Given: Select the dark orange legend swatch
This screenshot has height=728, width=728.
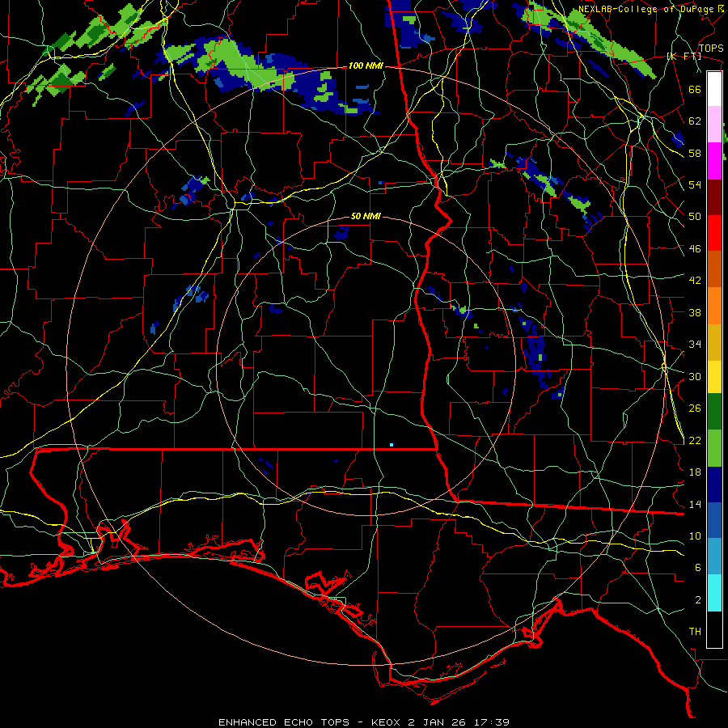Looking at the screenshot, I should (x=714, y=269).
